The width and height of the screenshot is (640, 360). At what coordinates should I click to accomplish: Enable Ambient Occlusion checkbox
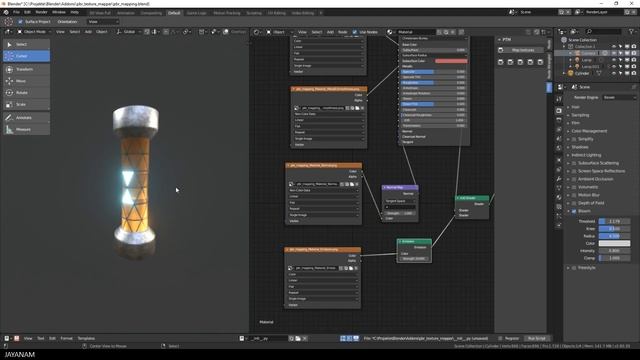tap(574, 179)
